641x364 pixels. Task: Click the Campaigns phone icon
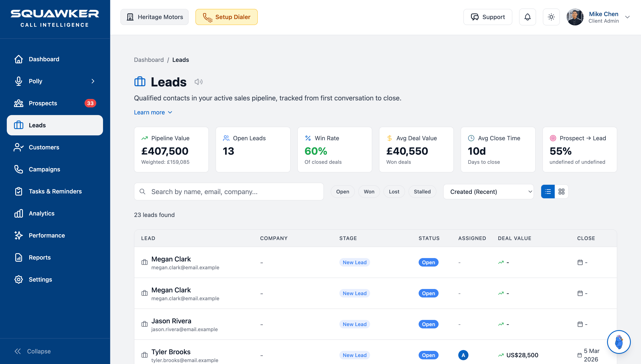18,169
